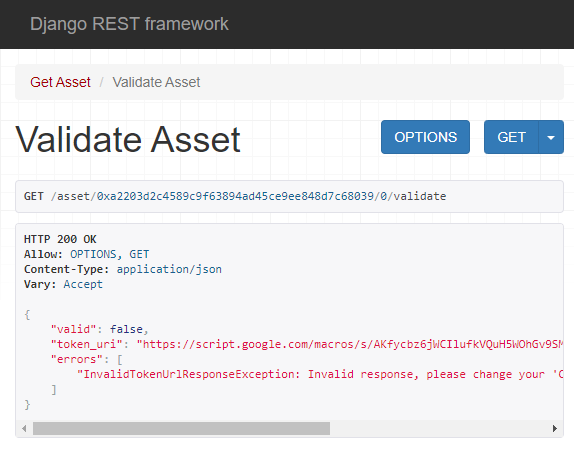
Task: Click the request path /asset/.../validate box
Action: click(289, 197)
